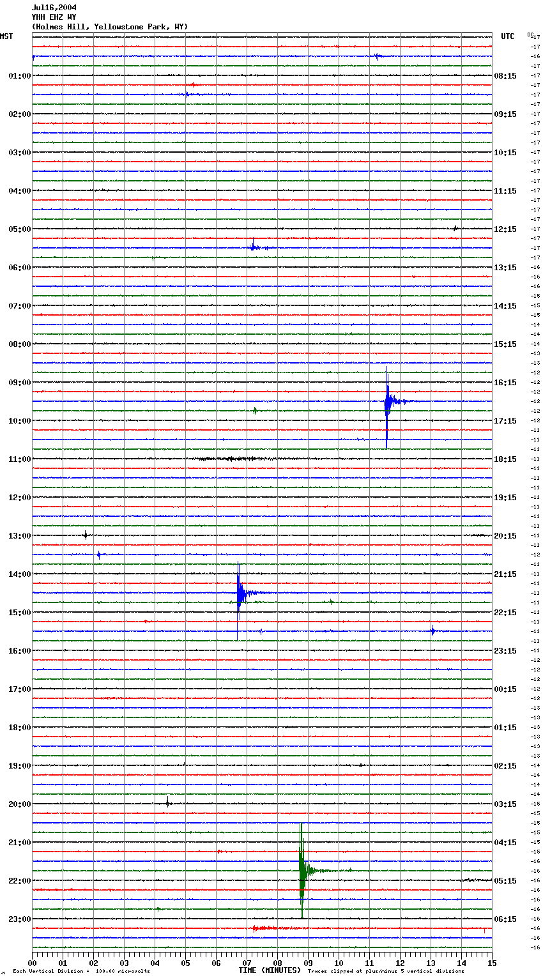Click the 18:15 UTC time label

pos(505,459)
